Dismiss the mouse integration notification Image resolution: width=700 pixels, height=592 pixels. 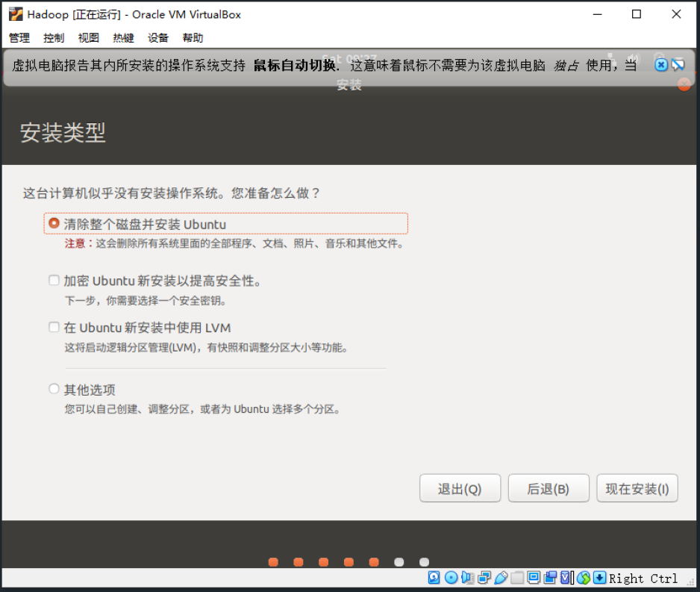tap(661, 65)
